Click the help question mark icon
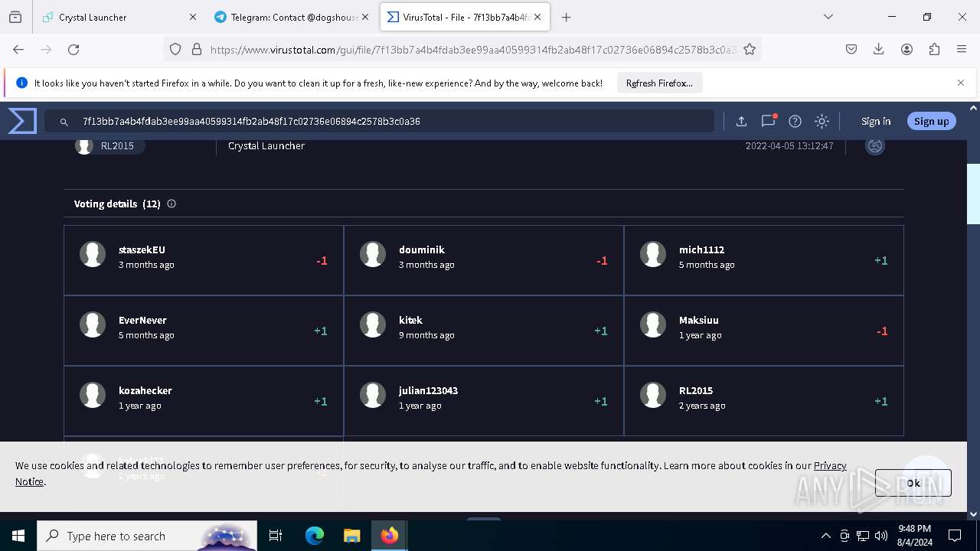This screenshot has width=980, height=551. (795, 121)
